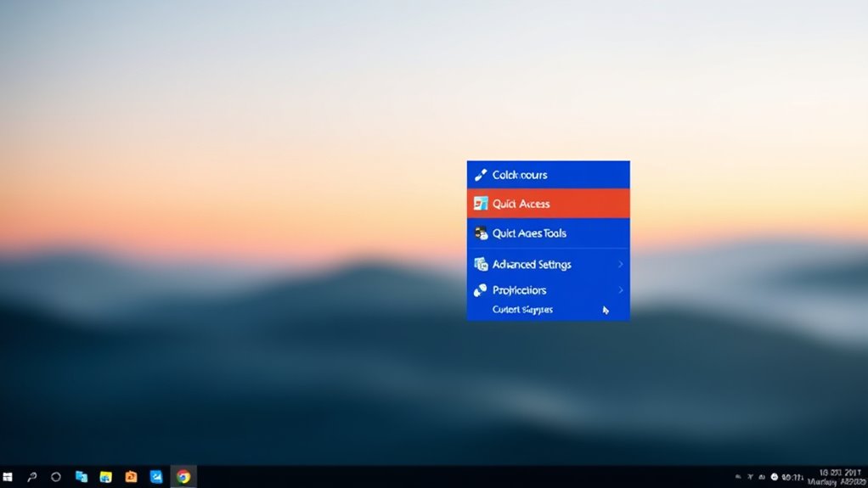Open the yellow taskbar app icon
The height and width of the screenshot is (488, 868).
(x=105, y=477)
